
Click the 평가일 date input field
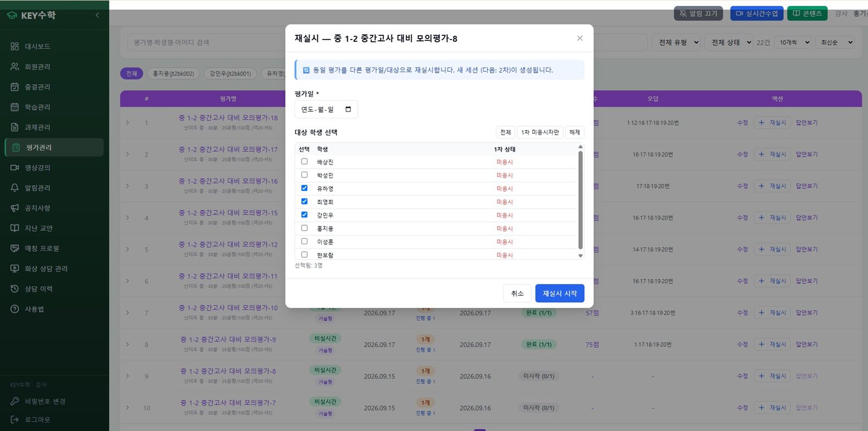(x=326, y=109)
